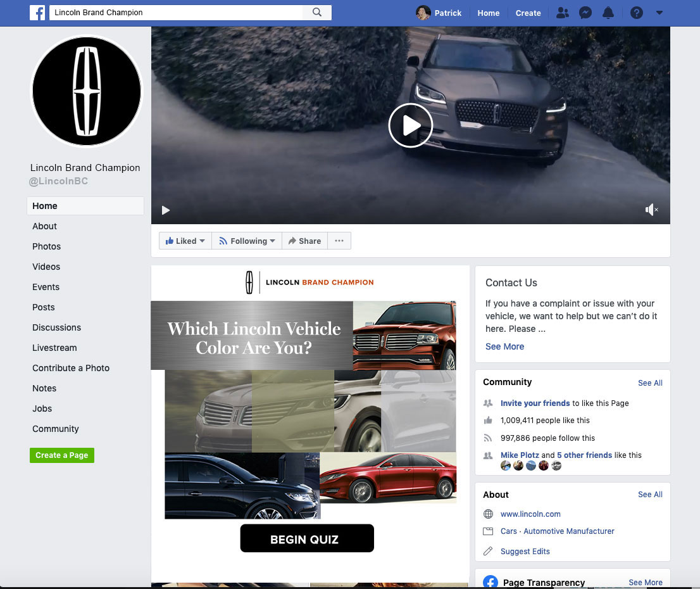Click the BEGIN QUIZ button
700x589 pixels.
pos(307,538)
